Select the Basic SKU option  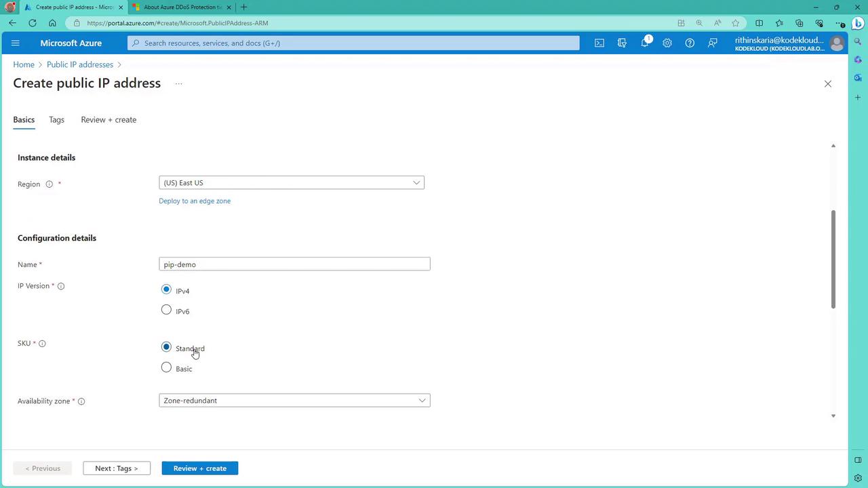point(166,367)
